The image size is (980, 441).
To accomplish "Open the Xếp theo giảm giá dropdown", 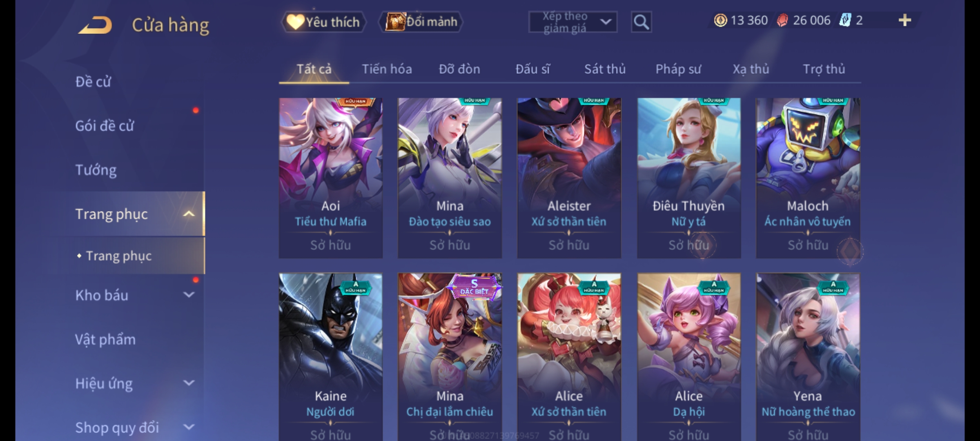I will tap(572, 22).
